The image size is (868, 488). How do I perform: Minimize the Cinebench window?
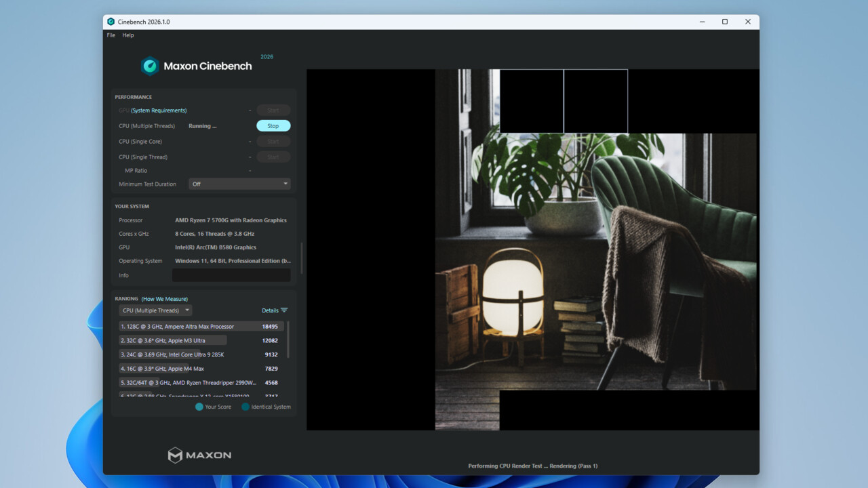702,22
